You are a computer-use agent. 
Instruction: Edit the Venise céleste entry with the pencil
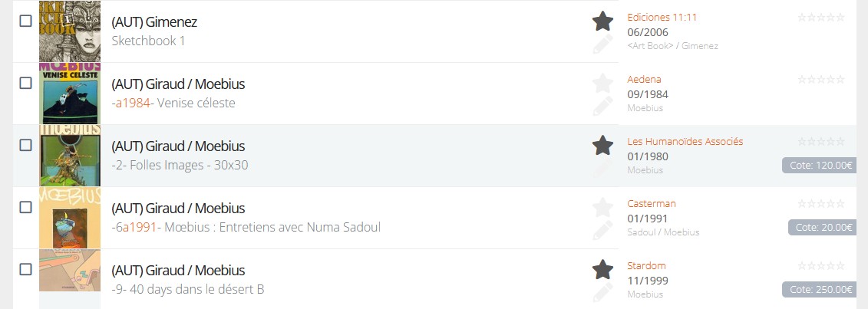pos(602,106)
